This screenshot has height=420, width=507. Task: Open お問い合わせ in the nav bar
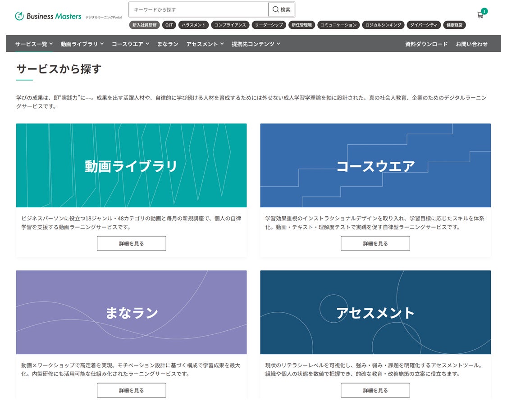(471, 44)
